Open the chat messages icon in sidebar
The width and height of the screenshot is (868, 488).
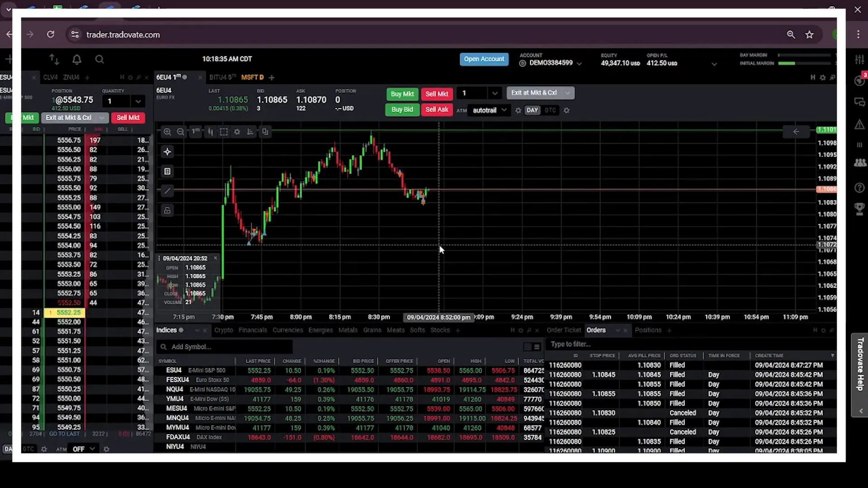859,102
